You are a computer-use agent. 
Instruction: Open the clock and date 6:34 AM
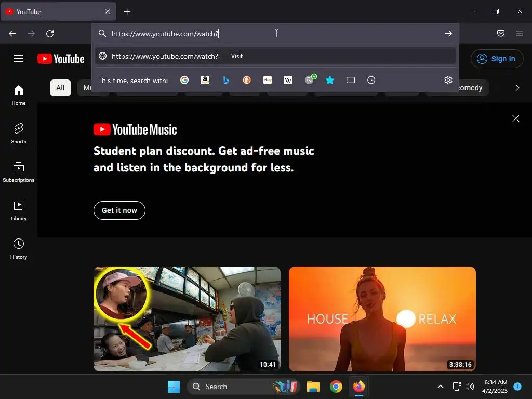(x=495, y=387)
